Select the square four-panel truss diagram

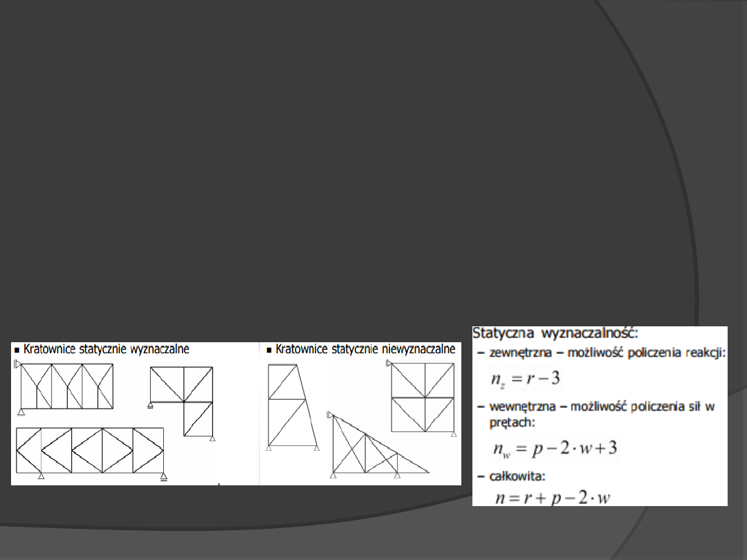422,397
